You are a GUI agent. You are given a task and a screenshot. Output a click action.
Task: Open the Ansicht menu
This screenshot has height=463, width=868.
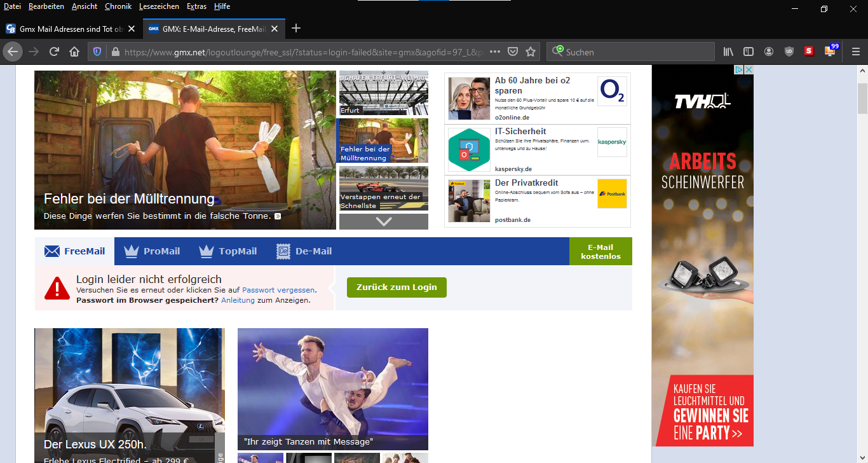pyautogui.click(x=85, y=6)
